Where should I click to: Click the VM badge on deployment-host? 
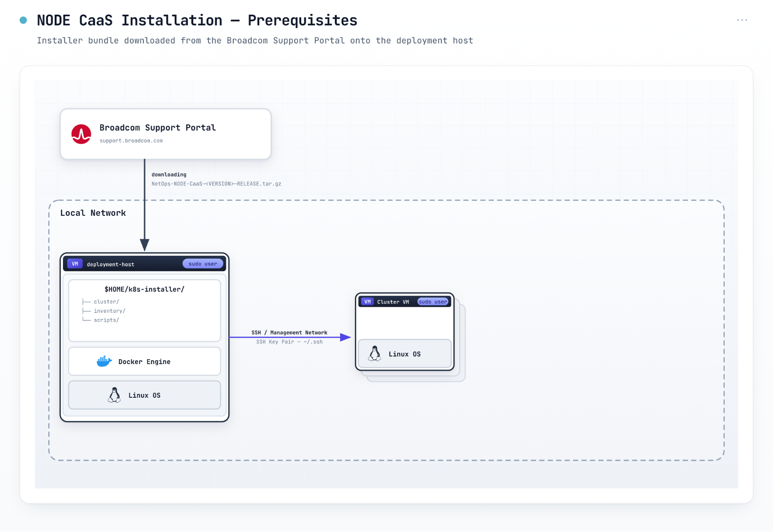pos(75,264)
